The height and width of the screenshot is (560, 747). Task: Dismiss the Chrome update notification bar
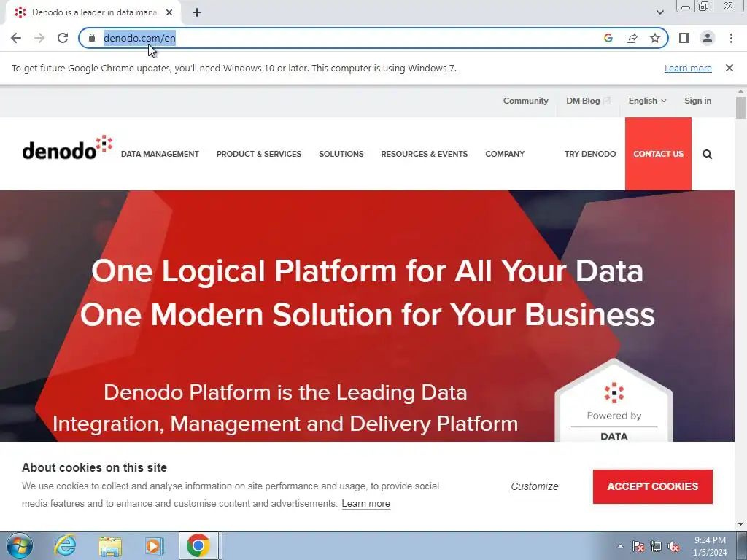(x=729, y=68)
